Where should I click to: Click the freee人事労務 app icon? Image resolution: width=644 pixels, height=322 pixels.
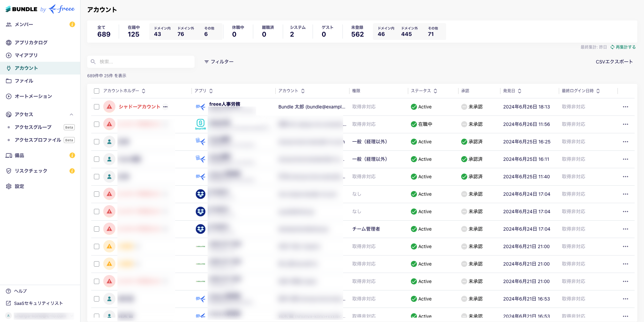pyautogui.click(x=200, y=107)
